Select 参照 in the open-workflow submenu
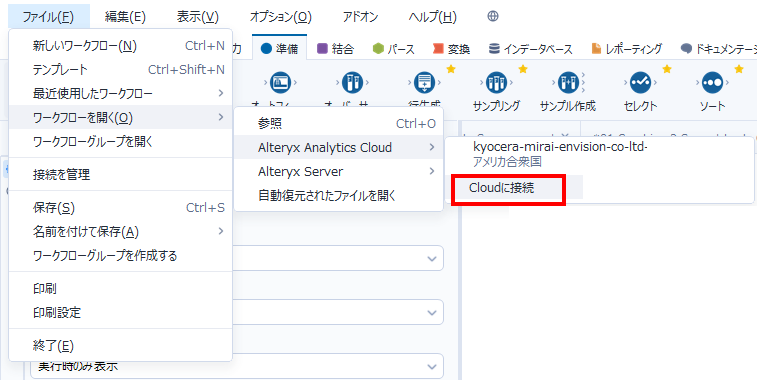The image size is (757, 380). tap(338, 124)
